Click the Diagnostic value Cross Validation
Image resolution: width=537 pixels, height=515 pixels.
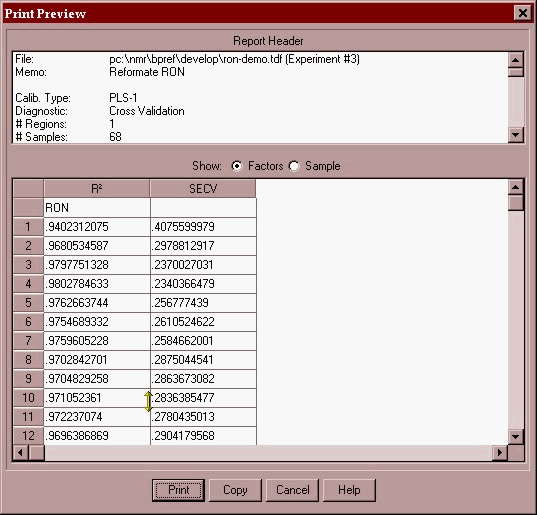[x=147, y=111]
